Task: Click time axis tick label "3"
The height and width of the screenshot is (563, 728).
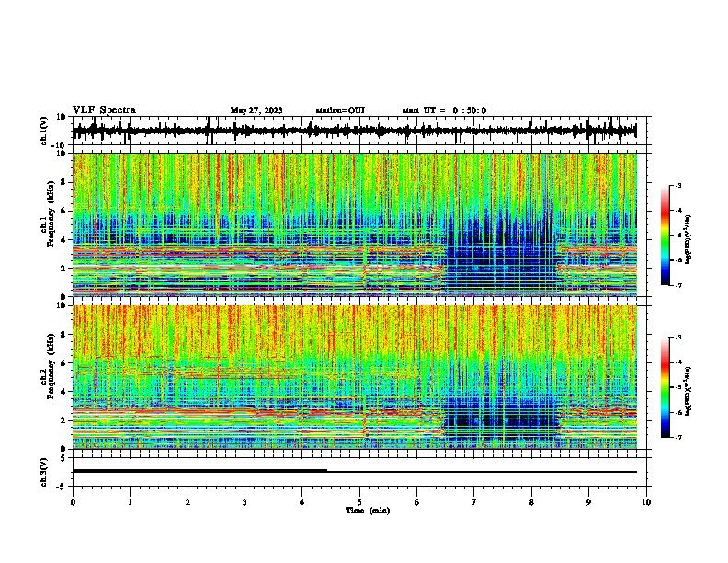Action: 245,502
